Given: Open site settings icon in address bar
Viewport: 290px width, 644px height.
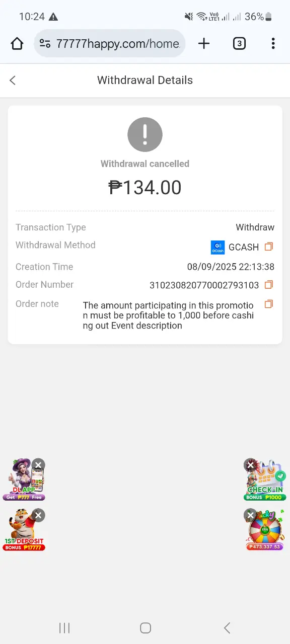Looking at the screenshot, I should [x=45, y=44].
